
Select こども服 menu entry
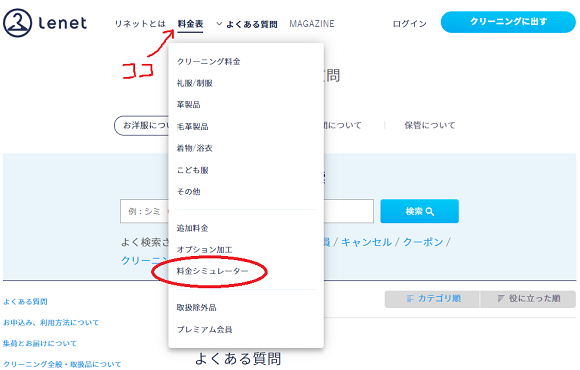tap(192, 170)
